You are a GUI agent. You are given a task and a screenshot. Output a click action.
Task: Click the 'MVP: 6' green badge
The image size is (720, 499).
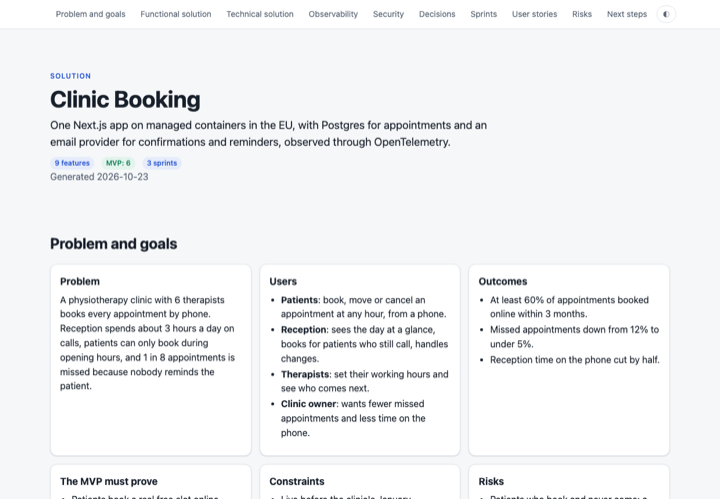pyautogui.click(x=118, y=163)
